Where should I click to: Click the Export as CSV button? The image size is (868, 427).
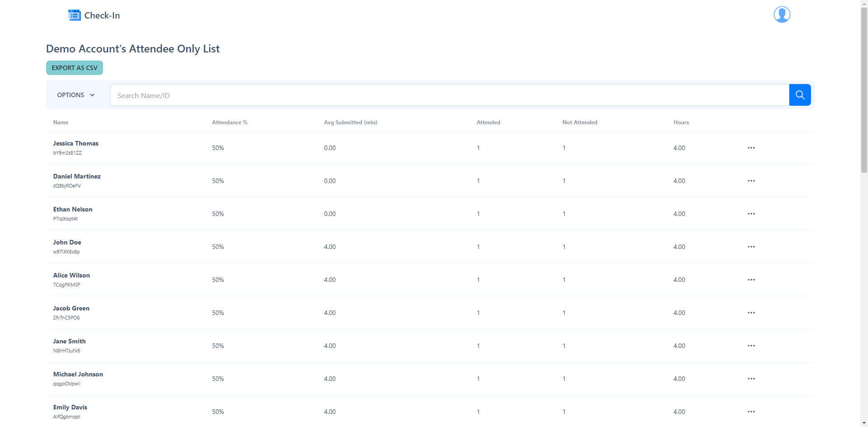click(75, 68)
